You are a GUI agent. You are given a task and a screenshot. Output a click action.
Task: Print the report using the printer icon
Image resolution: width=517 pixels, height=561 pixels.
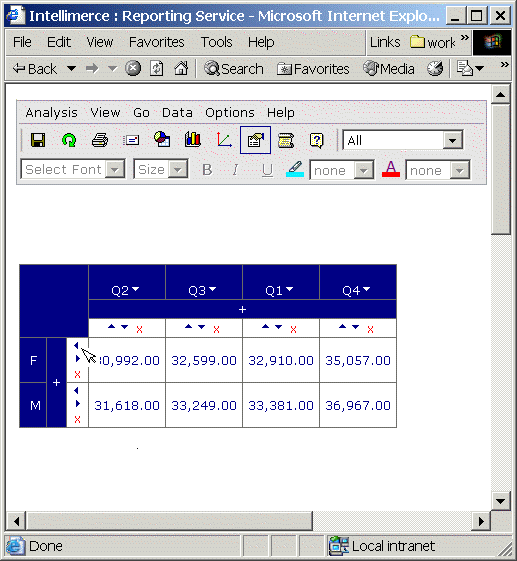tap(100, 140)
